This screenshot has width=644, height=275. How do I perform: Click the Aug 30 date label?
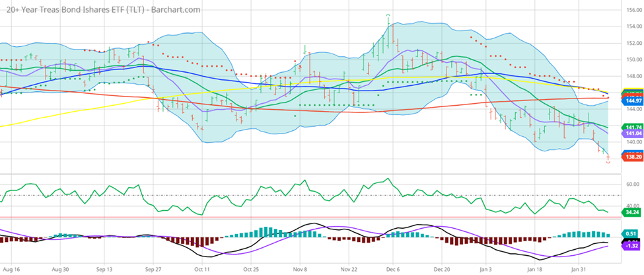pos(60,270)
